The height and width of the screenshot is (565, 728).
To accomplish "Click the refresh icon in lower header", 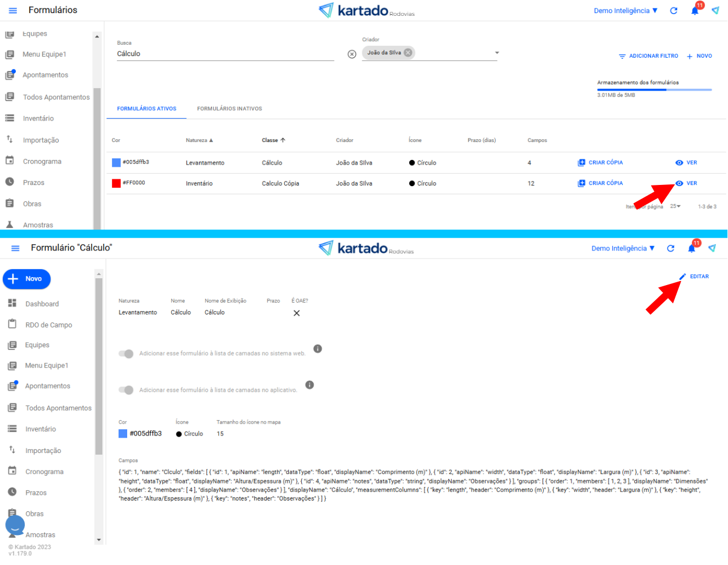I will coord(670,248).
